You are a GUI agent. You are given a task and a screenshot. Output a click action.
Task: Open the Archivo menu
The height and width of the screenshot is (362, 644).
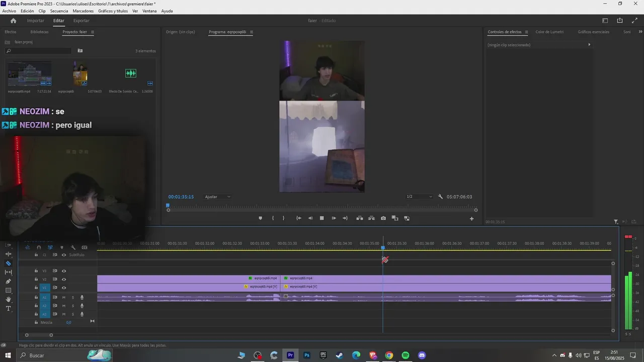[9, 11]
